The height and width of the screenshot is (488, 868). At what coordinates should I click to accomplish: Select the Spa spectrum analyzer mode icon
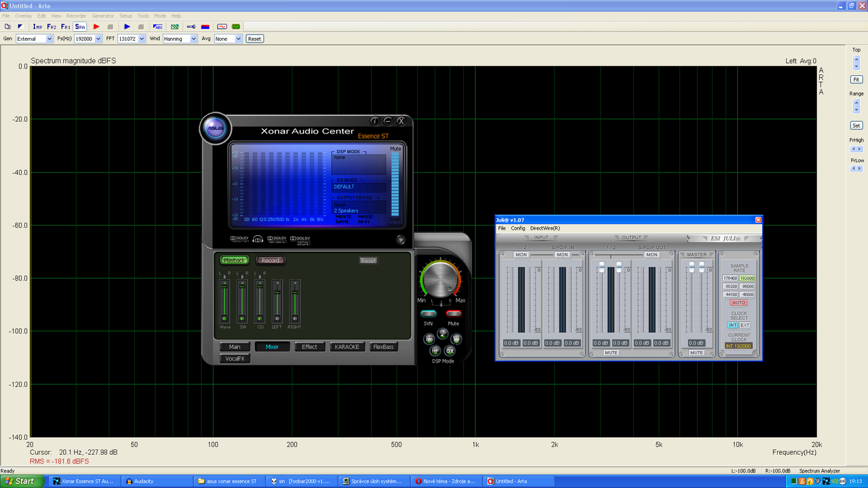[x=80, y=26]
